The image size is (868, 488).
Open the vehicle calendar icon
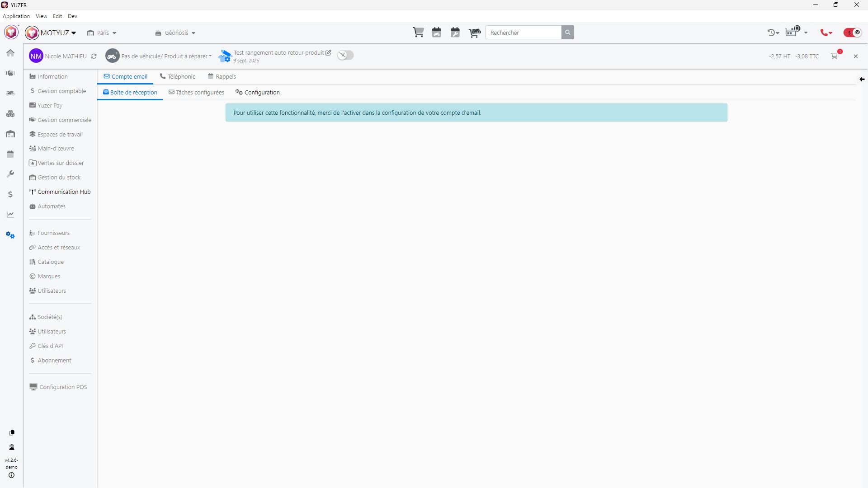[x=437, y=33]
